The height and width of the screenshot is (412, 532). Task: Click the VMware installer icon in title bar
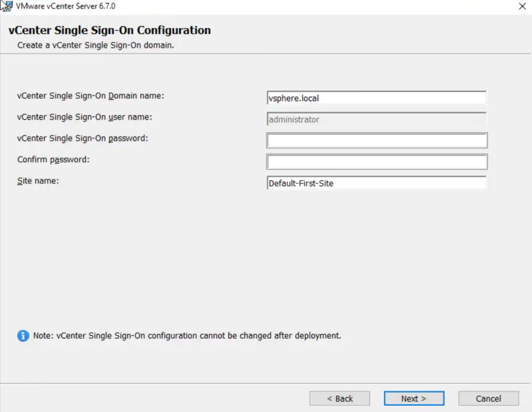point(7,6)
